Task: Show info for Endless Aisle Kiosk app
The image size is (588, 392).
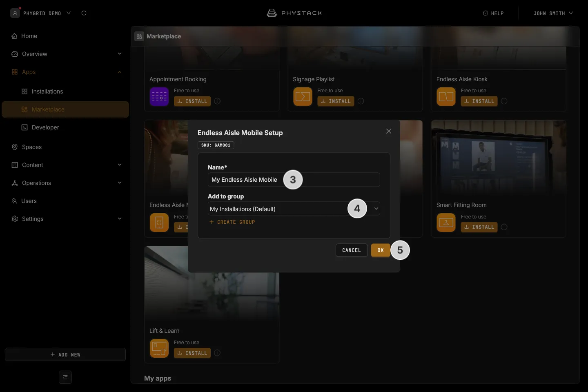Action: pos(504,101)
